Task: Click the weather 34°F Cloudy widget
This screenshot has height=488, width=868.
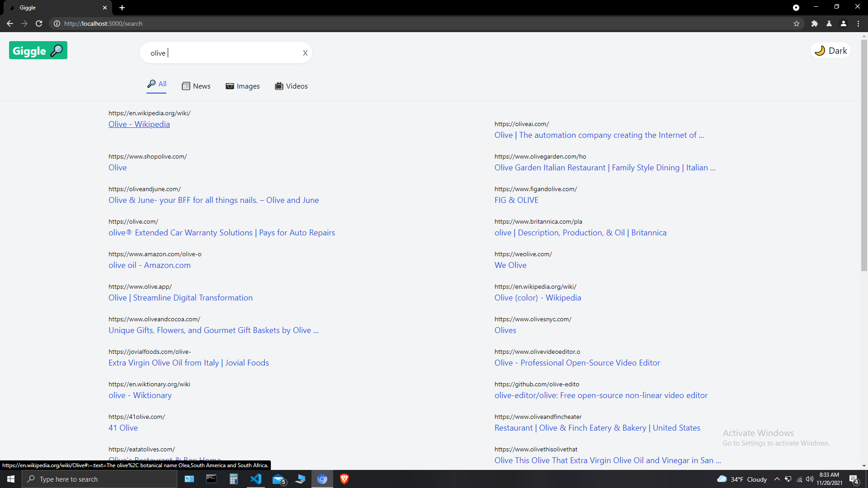Action: coord(742,479)
